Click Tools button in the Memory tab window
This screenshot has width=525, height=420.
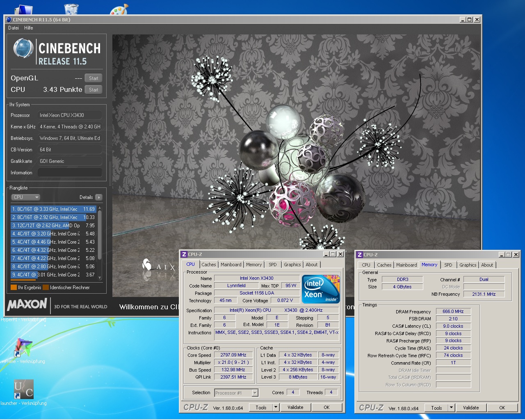pos(437,408)
